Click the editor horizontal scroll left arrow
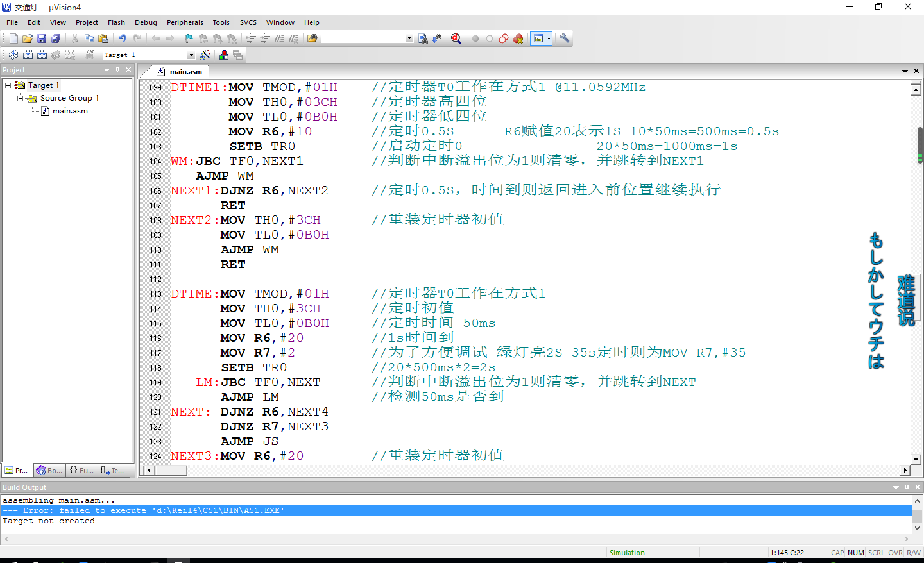 pos(149,470)
